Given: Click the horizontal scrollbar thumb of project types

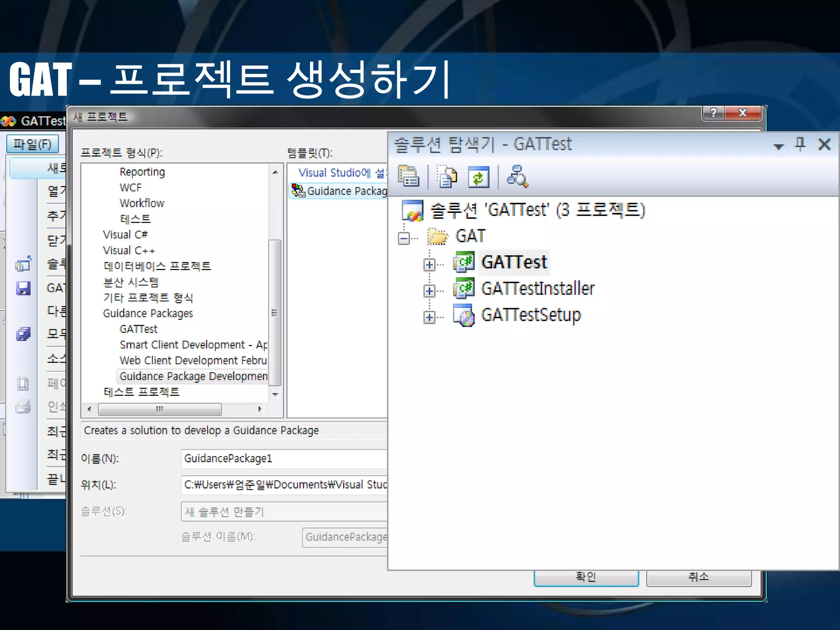Looking at the screenshot, I should click(x=160, y=409).
